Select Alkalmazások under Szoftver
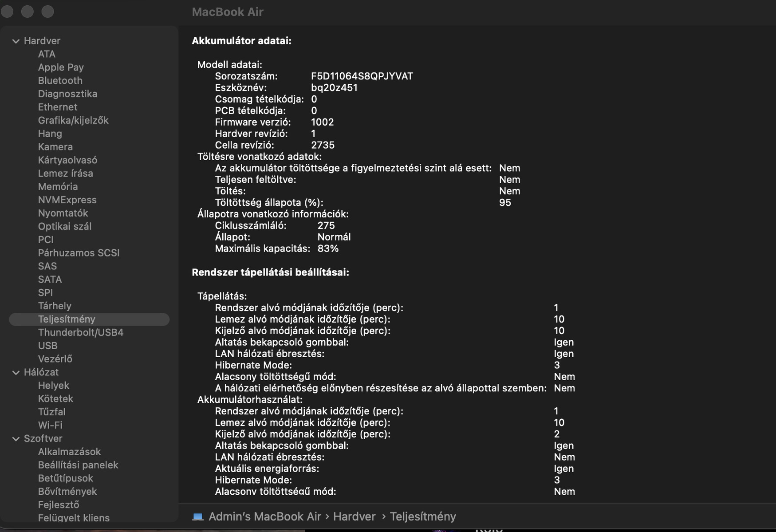776x532 pixels. click(69, 452)
